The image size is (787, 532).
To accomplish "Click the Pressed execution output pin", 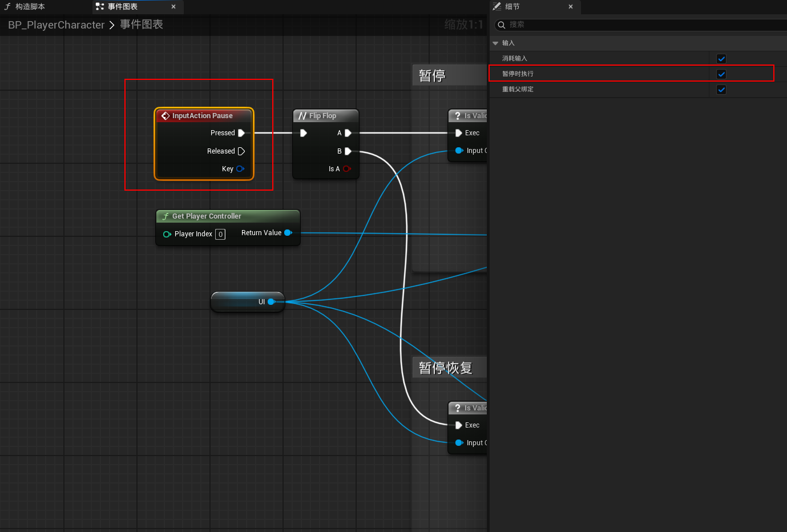I will (241, 133).
